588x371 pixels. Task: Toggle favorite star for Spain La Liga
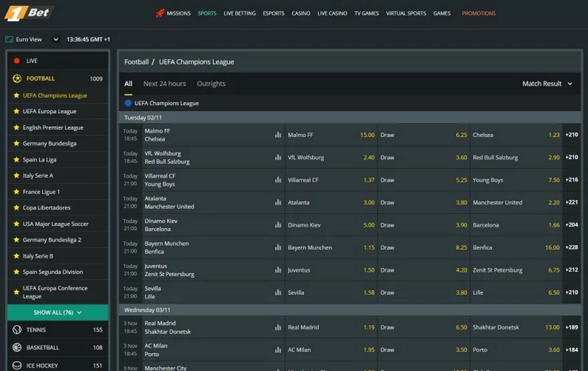pos(17,160)
